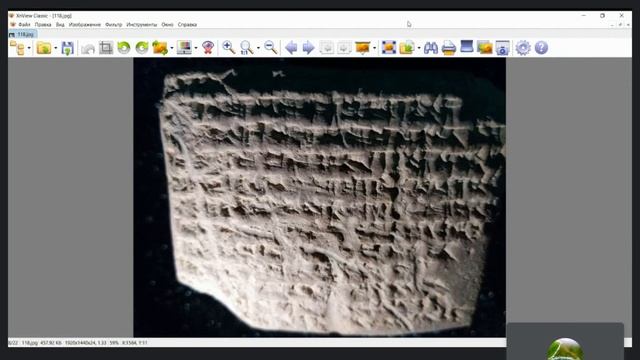The height and width of the screenshot is (360, 640).
Task: Click the Help question mark icon
Action: coord(541,48)
